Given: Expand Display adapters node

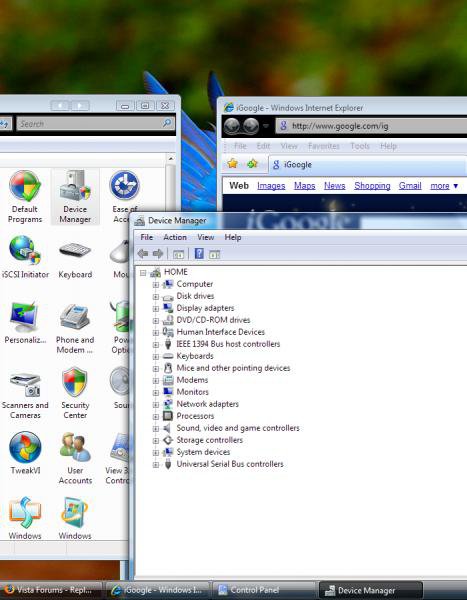Looking at the screenshot, I should pos(155,308).
